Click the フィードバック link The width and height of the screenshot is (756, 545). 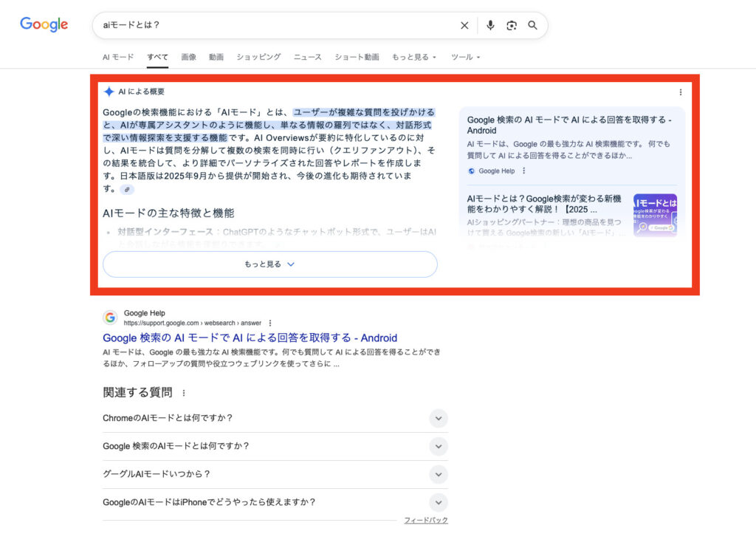(x=425, y=521)
